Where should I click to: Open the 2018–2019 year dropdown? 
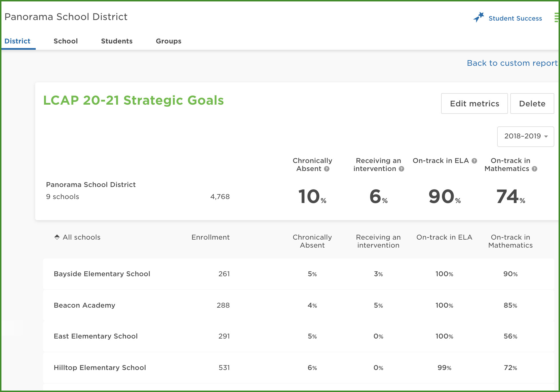point(525,136)
